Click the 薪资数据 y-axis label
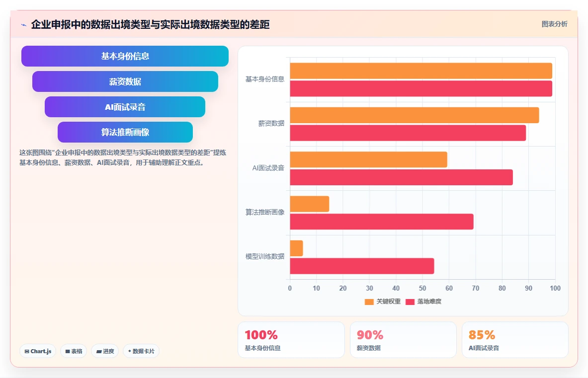Screen dimensions: 588x378 click(x=271, y=124)
